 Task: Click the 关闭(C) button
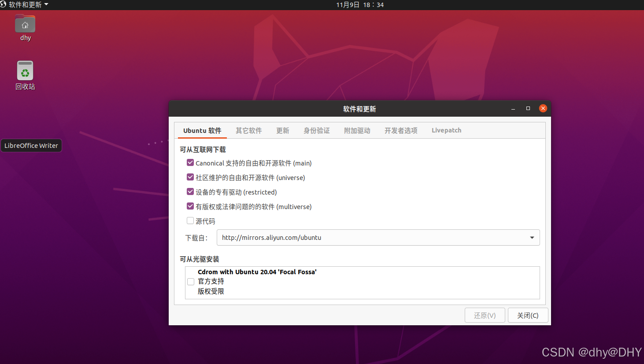pyautogui.click(x=528, y=316)
